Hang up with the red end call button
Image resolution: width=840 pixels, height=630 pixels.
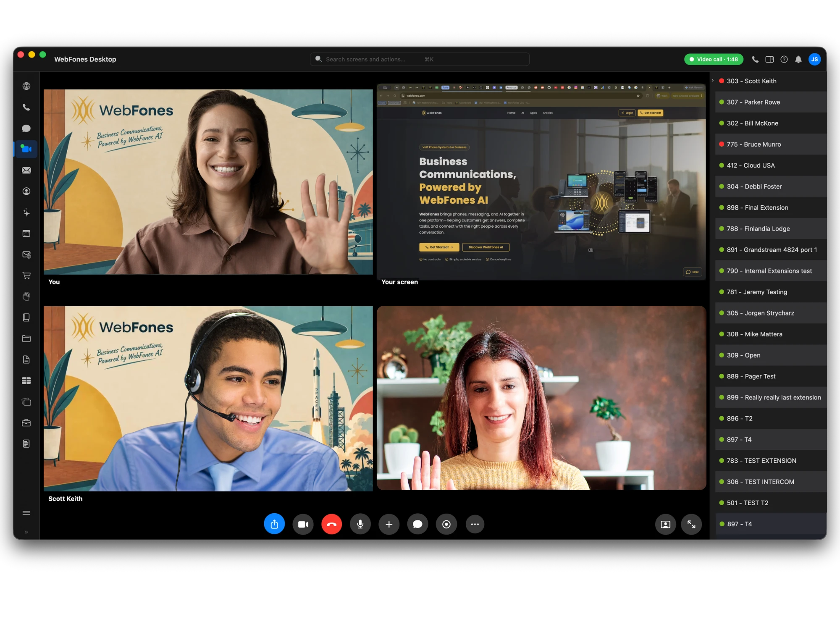coord(332,524)
